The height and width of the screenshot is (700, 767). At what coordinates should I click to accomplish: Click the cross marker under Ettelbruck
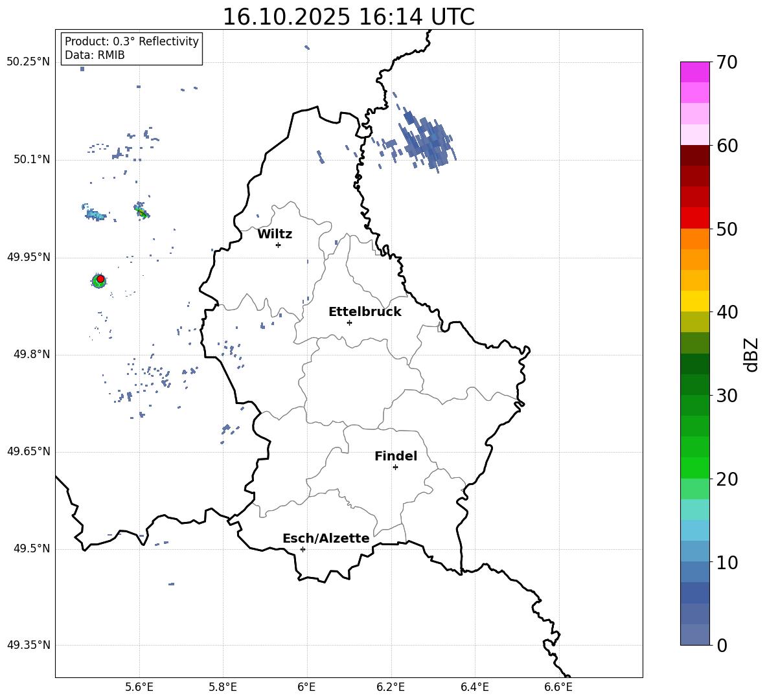[349, 322]
